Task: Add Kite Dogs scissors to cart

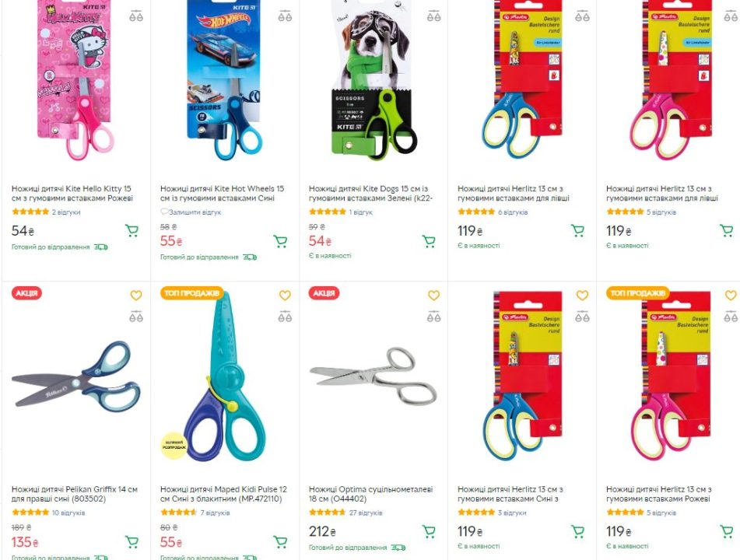Action: tap(429, 241)
